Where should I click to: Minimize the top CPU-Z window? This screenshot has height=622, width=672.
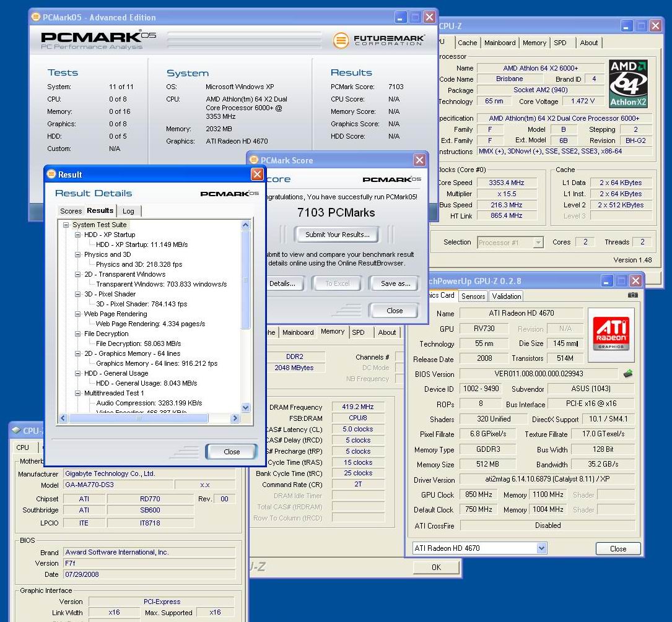[627, 26]
